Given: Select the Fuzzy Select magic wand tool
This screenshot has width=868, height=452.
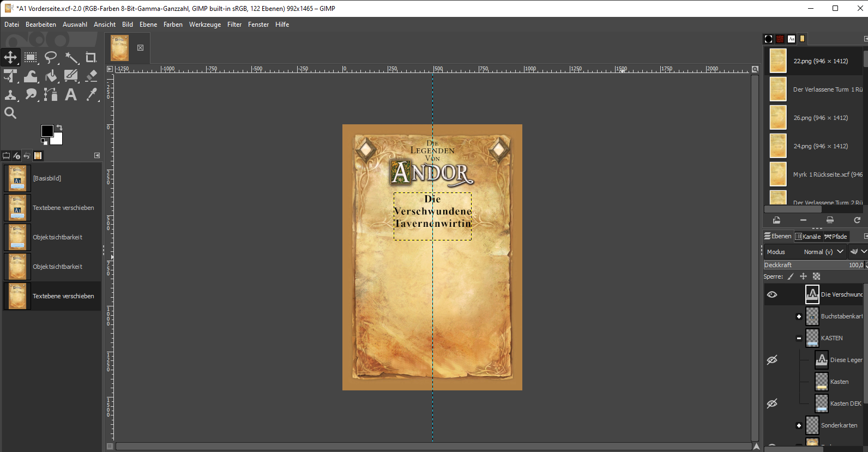Looking at the screenshot, I should point(71,57).
